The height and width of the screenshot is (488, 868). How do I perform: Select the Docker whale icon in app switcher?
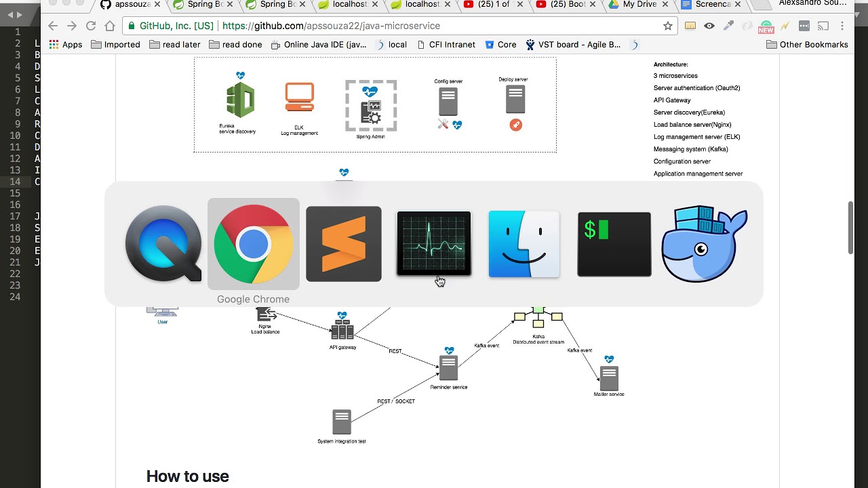coord(704,244)
